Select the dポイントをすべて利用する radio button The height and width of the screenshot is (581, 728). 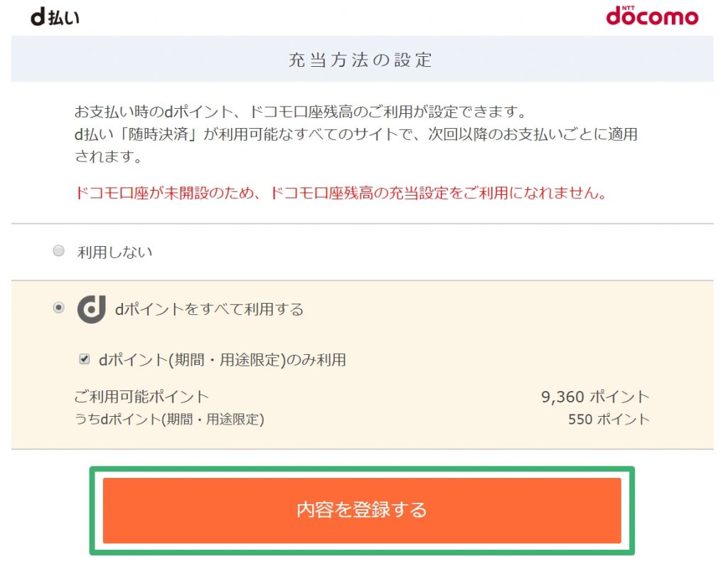pos(58,307)
